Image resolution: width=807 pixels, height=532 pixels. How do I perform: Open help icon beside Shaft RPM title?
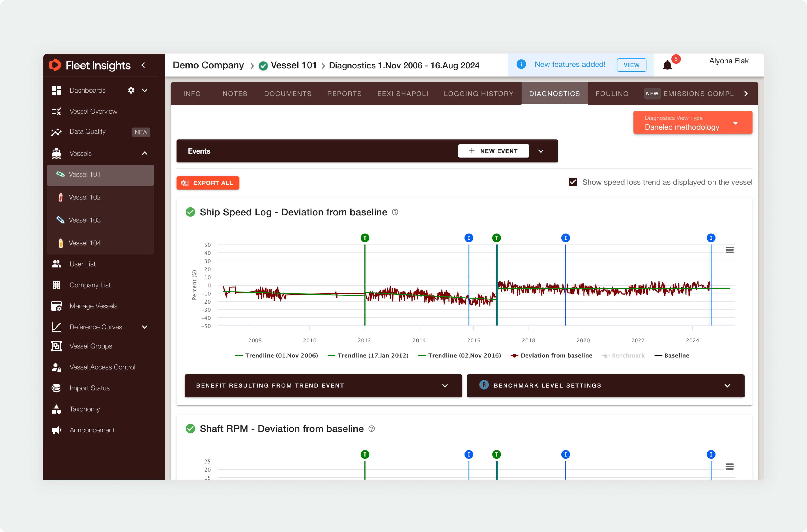pyautogui.click(x=372, y=429)
